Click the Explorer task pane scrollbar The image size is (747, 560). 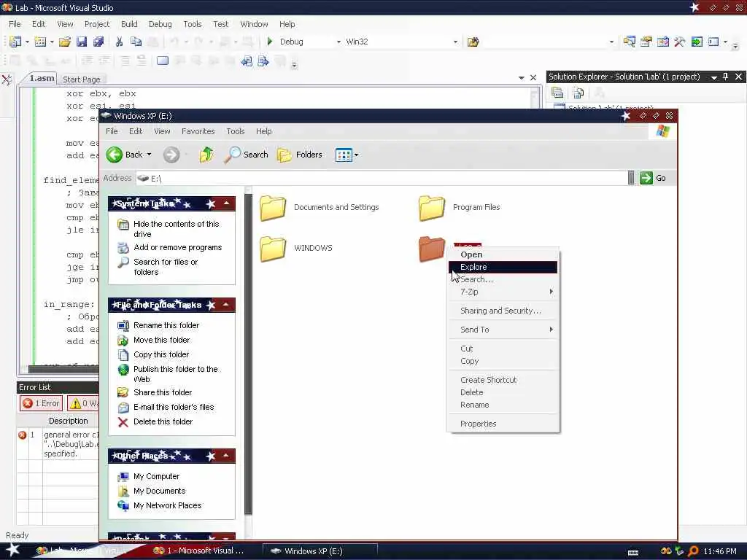click(248, 354)
